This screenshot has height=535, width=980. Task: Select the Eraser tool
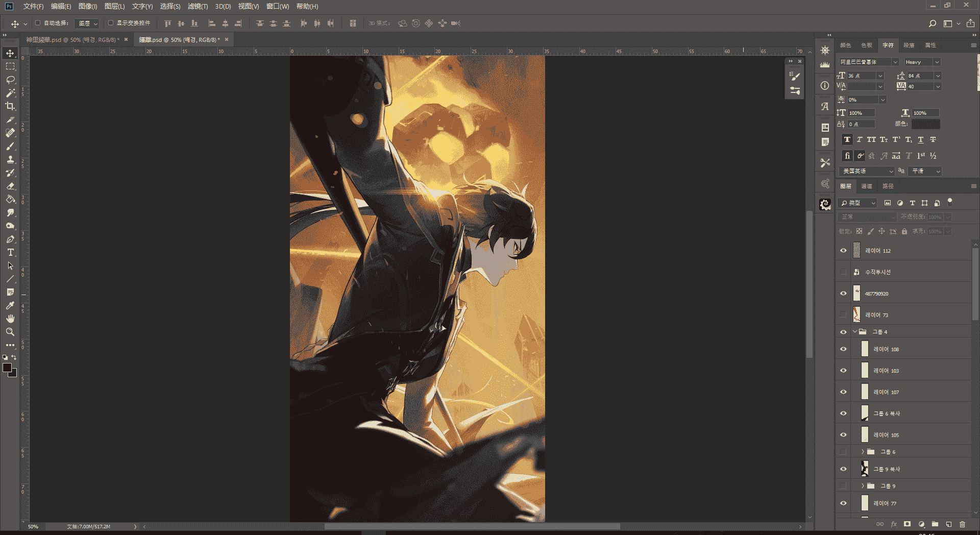coord(10,186)
